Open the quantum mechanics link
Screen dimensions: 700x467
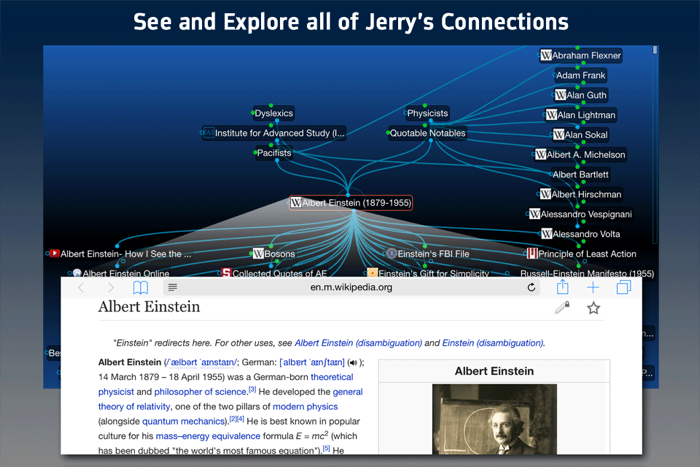pos(184,421)
